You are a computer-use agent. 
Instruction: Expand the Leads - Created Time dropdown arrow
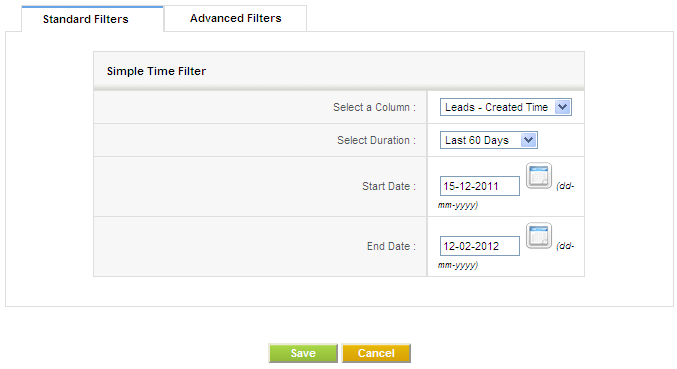[x=563, y=107]
